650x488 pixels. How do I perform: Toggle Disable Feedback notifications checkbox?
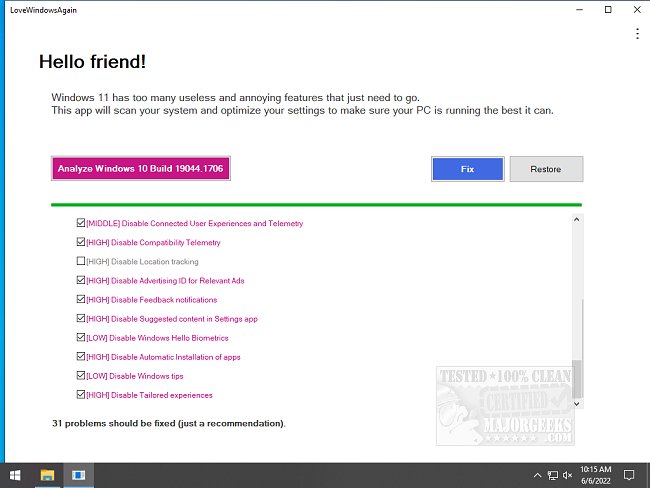[81, 299]
